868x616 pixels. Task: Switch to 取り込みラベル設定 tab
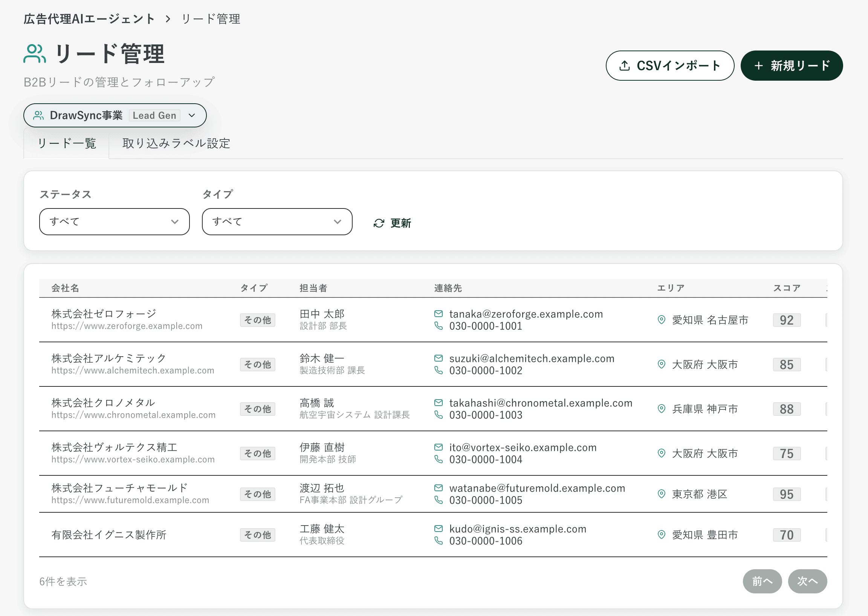176,143
